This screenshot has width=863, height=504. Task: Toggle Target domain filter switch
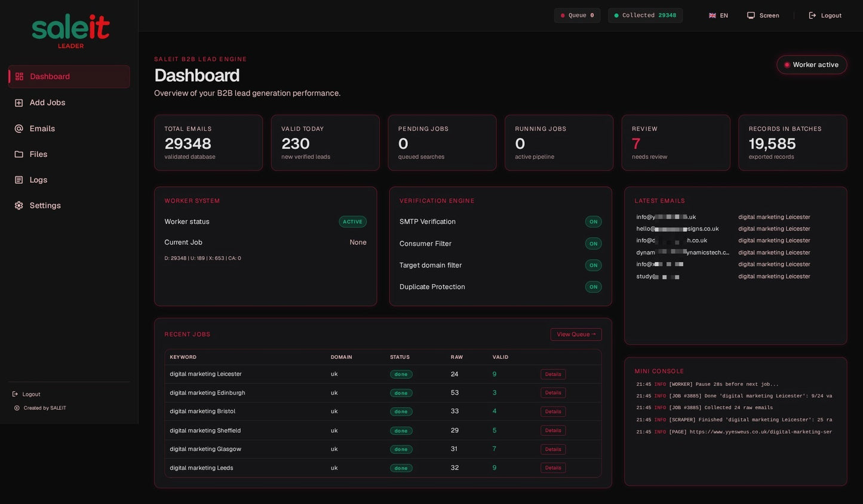(x=593, y=265)
